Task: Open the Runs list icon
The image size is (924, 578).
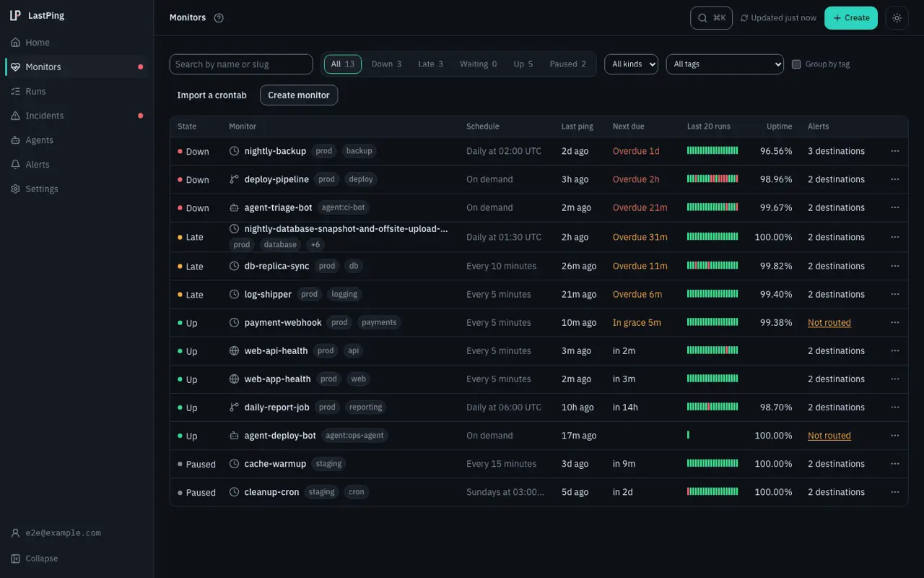Action: point(15,91)
